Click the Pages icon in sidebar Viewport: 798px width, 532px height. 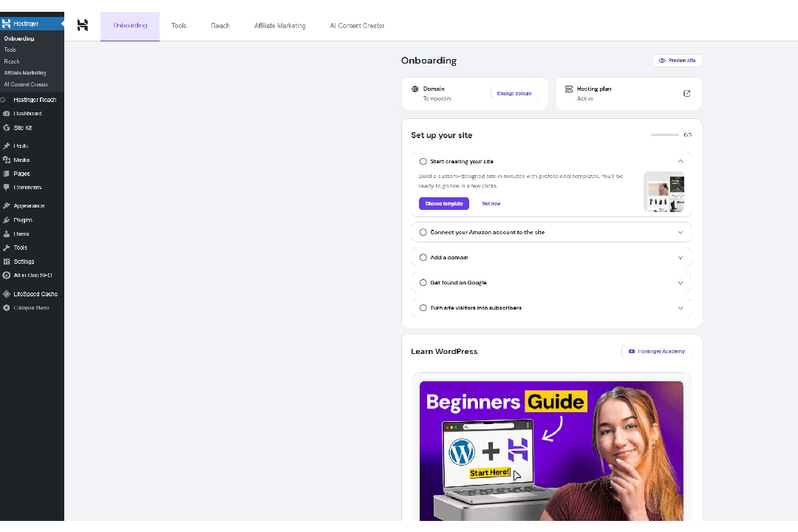coord(6,174)
